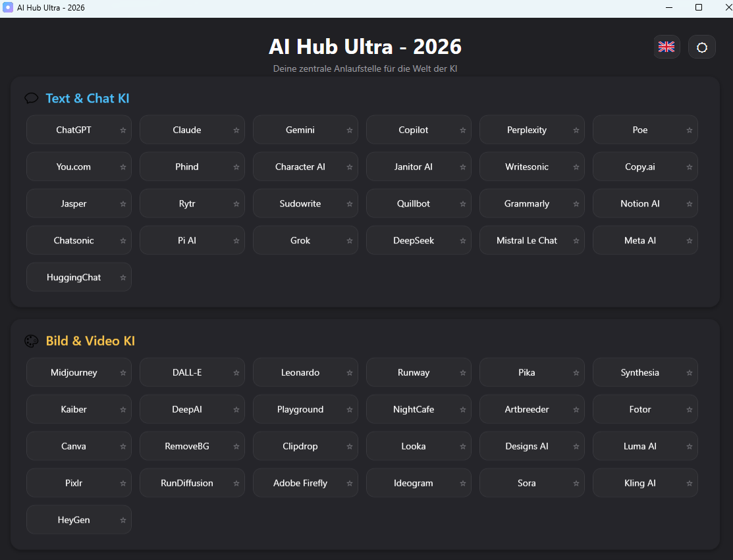Screen dimensions: 733x560
Task: Open the Grok tile
Action: point(306,241)
